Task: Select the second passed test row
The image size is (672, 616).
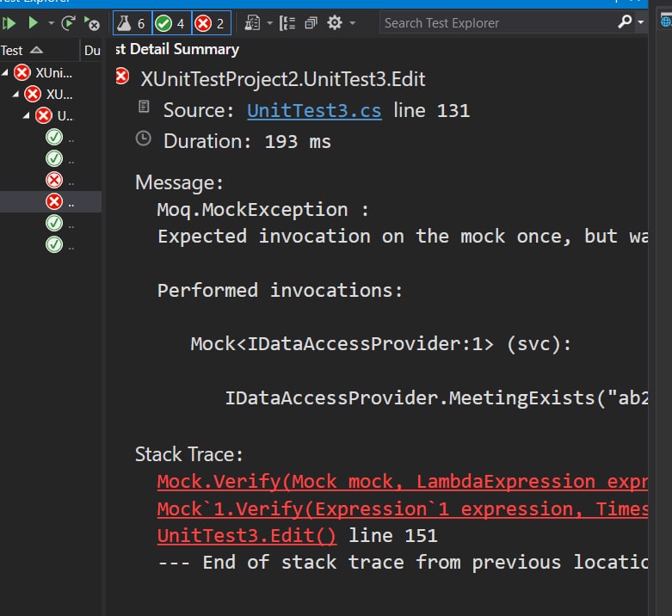Action: coord(51,158)
